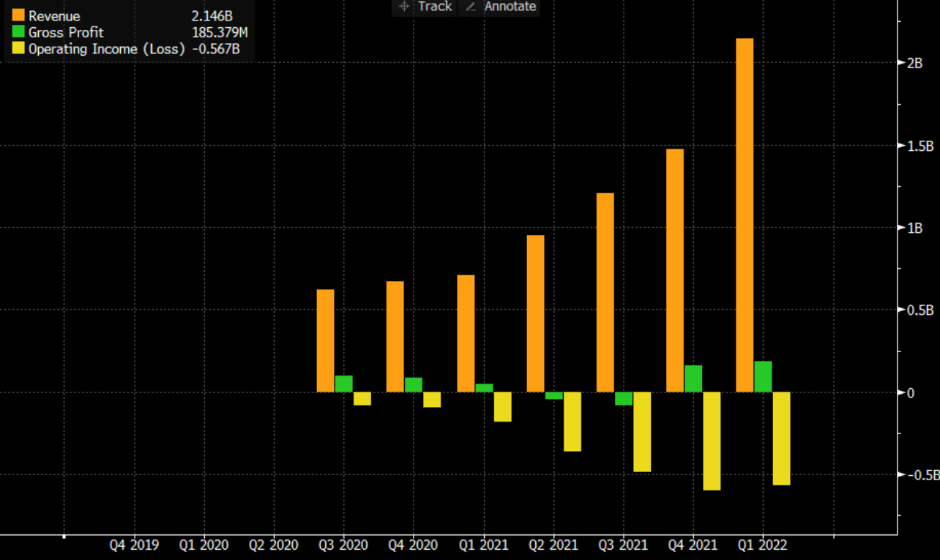Click the Track crosshair icon

403,7
